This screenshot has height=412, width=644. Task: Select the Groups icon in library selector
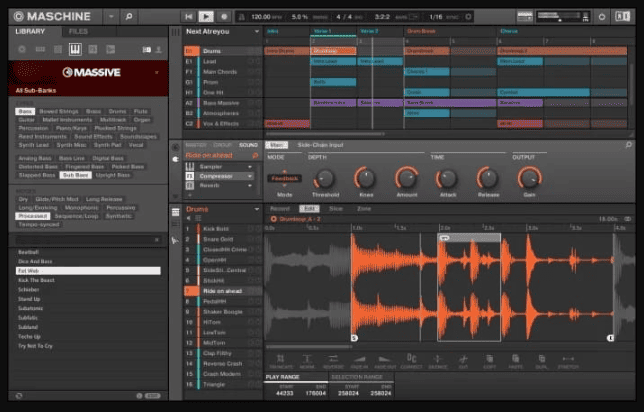pos(40,49)
